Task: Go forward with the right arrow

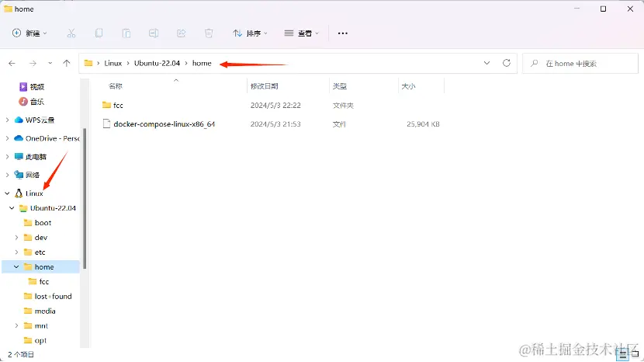Action: 33,64
